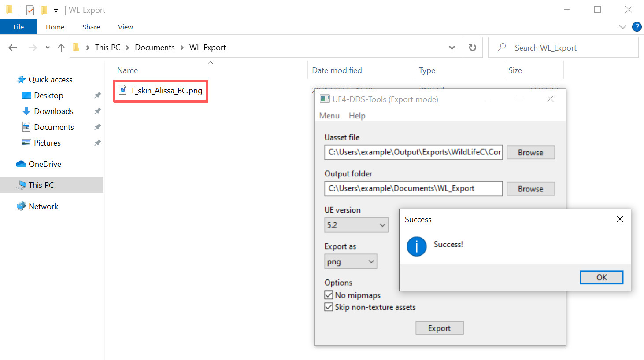Click the Output folder path field

coord(413,189)
